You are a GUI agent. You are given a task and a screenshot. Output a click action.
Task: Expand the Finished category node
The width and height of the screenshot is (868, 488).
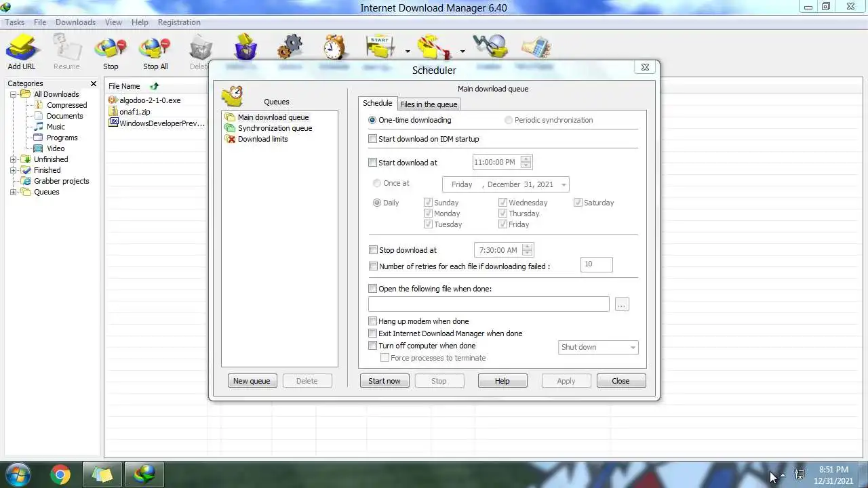(13, 170)
